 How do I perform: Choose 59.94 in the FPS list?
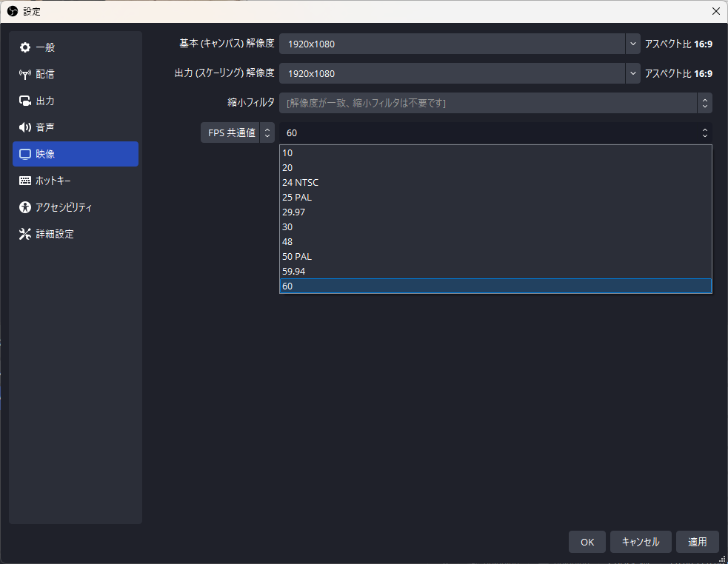(293, 271)
